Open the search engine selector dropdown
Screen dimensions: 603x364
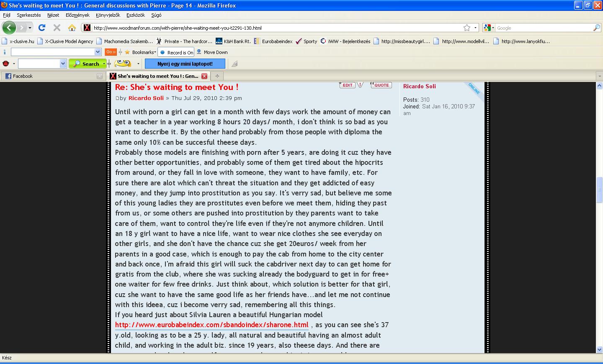(x=488, y=28)
